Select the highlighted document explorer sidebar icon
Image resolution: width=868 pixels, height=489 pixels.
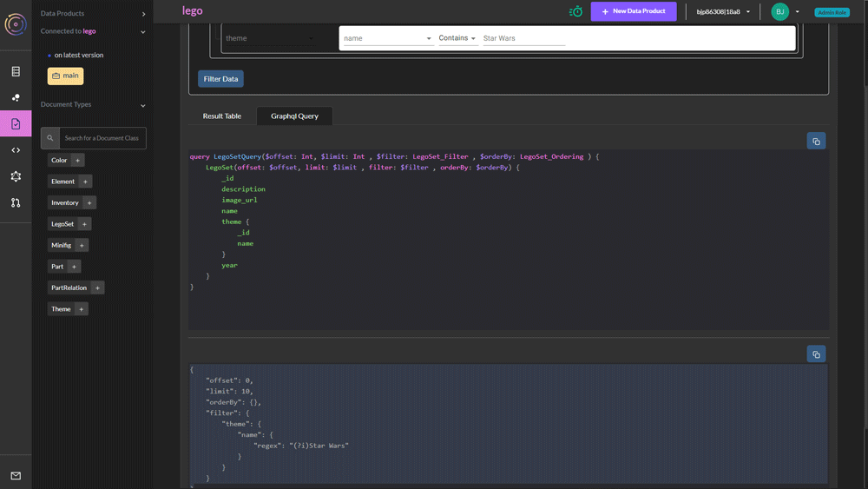16,123
